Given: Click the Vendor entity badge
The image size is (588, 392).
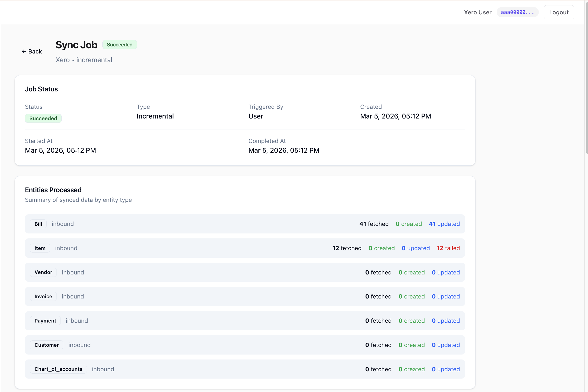Looking at the screenshot, I should 43,272.
